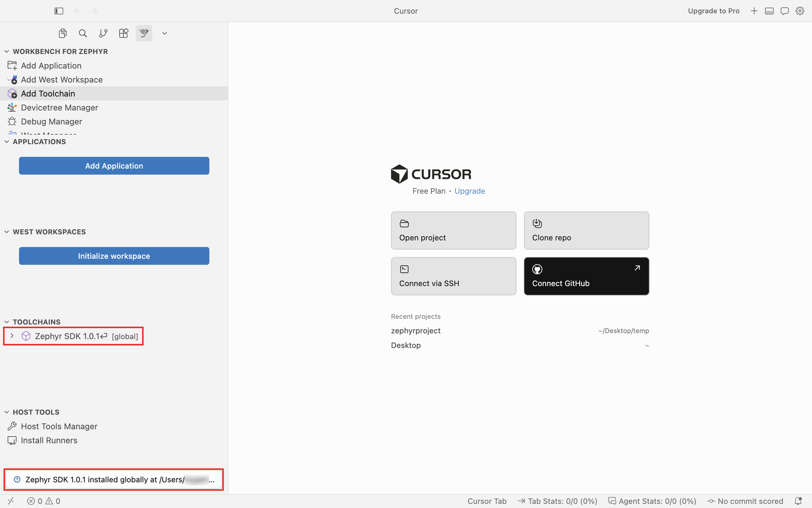
Task: Open the Explorer files icon
Action: (x=62, y=34)
